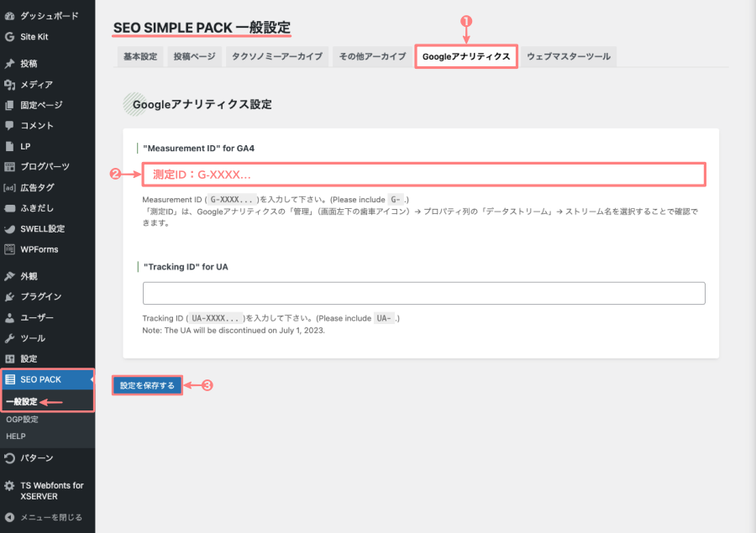Open ふきだし menu label

(x=37, y=208)
